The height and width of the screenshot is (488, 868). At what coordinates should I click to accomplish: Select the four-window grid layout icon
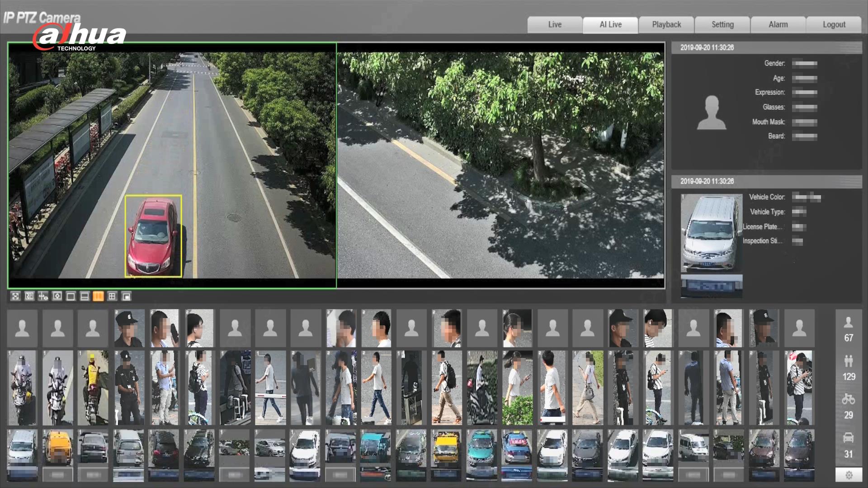(112, 296)
